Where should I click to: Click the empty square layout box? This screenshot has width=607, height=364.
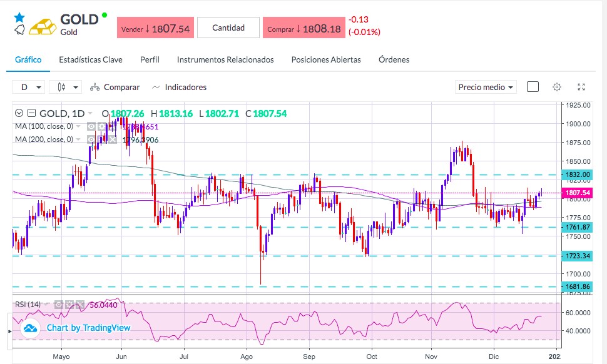tap(533, 87)
